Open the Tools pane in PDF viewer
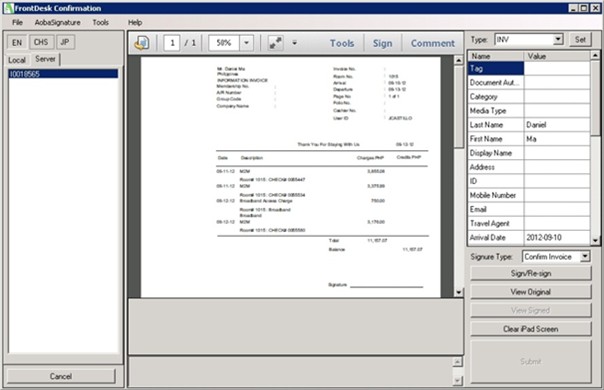 coord(342,43)
